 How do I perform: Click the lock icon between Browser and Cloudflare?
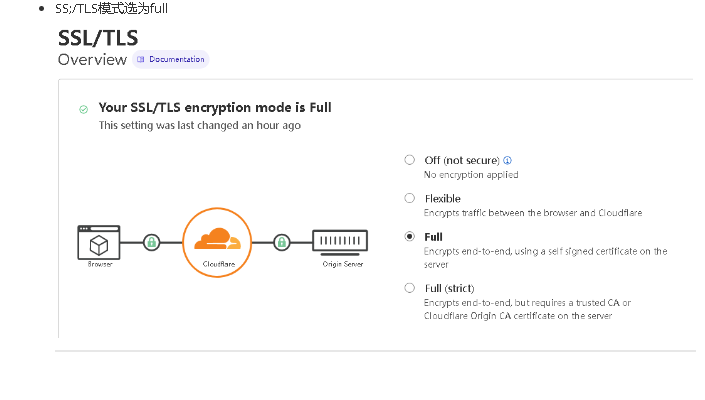[151, 241]
